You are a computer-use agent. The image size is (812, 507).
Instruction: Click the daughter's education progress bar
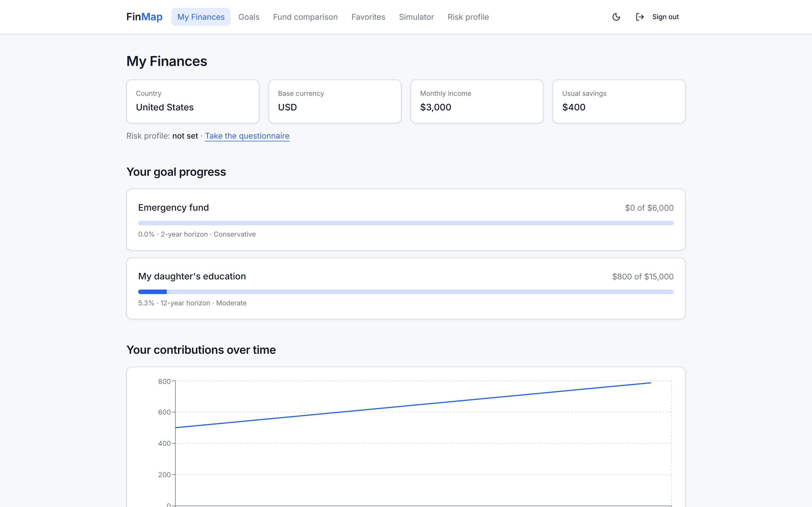point(406,292)
